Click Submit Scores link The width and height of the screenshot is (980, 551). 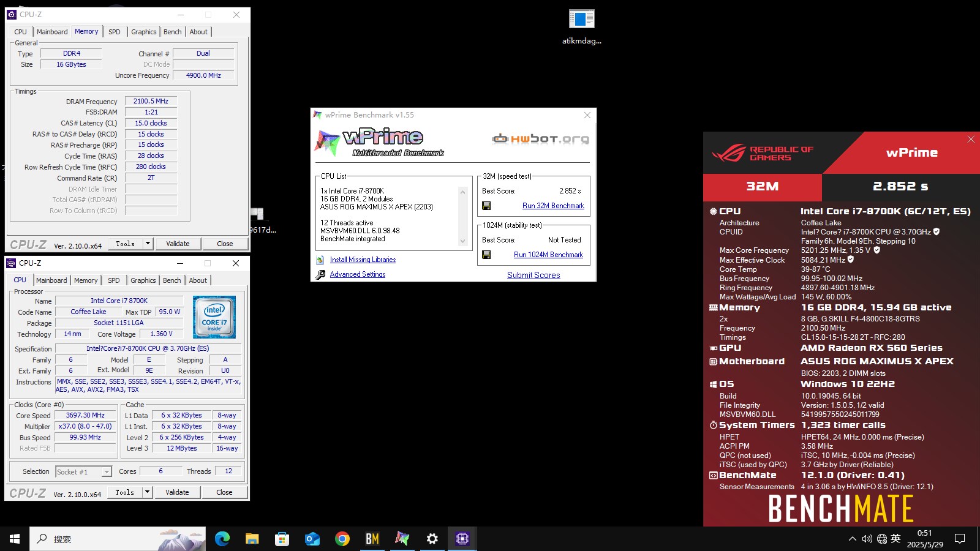click(x=533, y=275)
